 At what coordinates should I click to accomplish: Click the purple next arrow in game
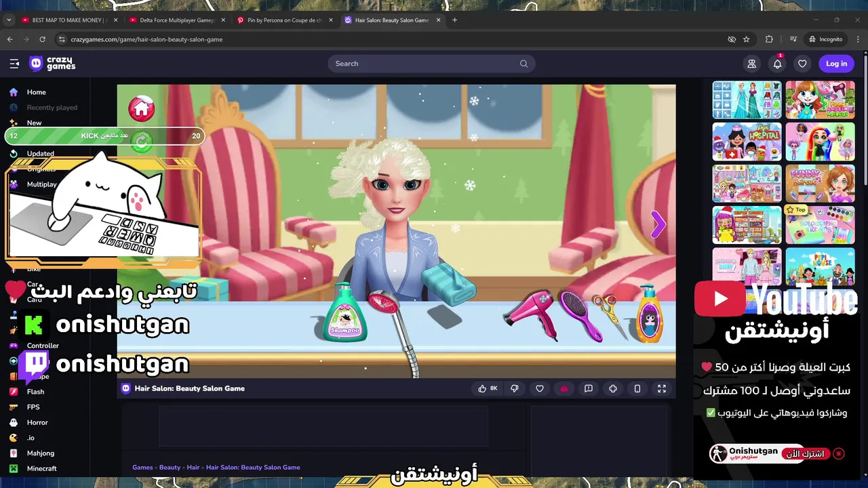tap(658, 224)
